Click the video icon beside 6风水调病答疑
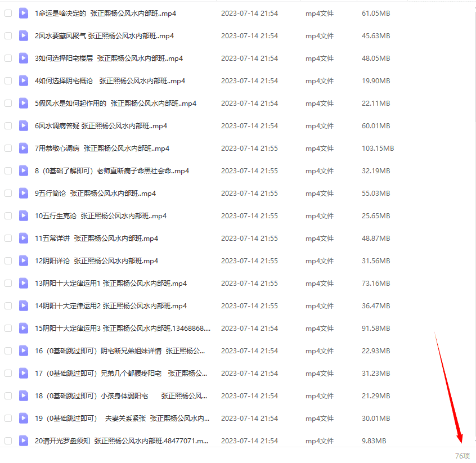This screenshot has height=463, width=476. pos(23,125)
